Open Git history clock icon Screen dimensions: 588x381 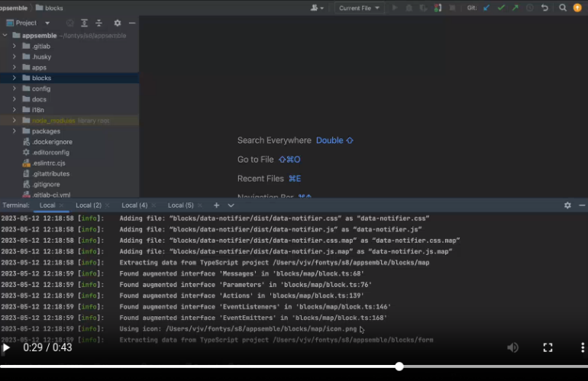coord(529,8)
